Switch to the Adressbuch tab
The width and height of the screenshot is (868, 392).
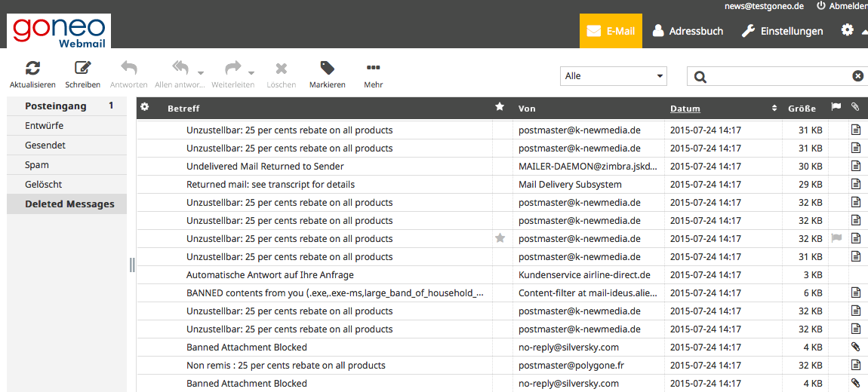click(x=687, y=31)
